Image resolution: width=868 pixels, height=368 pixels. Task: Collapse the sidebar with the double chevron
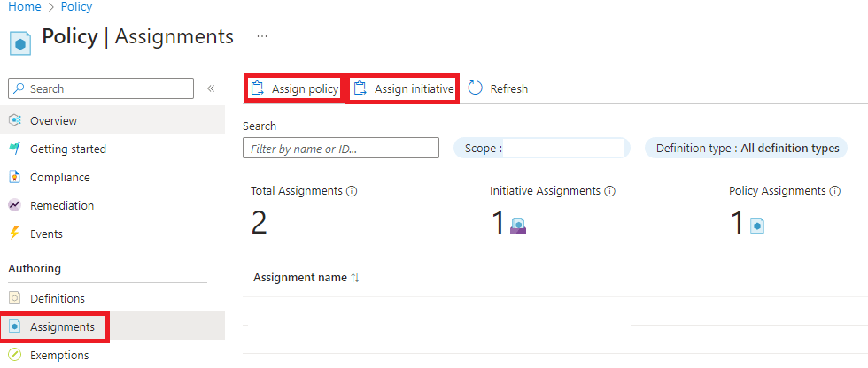pos(211,88)
